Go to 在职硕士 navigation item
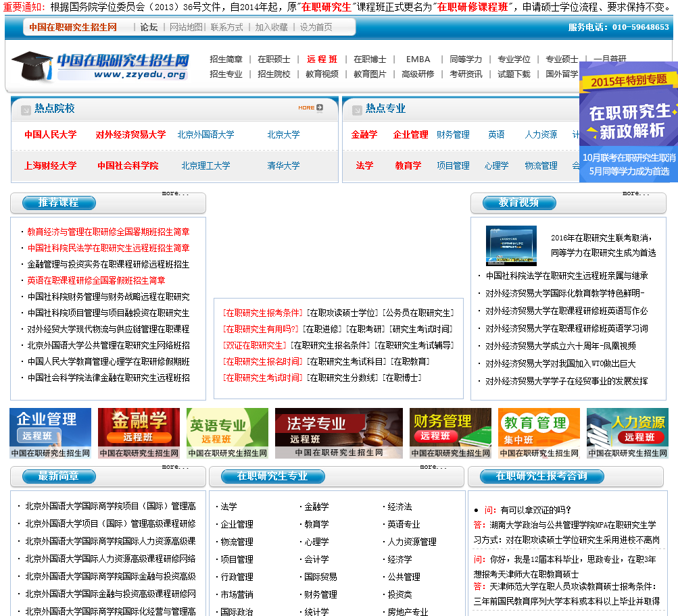Image resolution: width=678 pixels, height=616 pixels. [274, 59]
